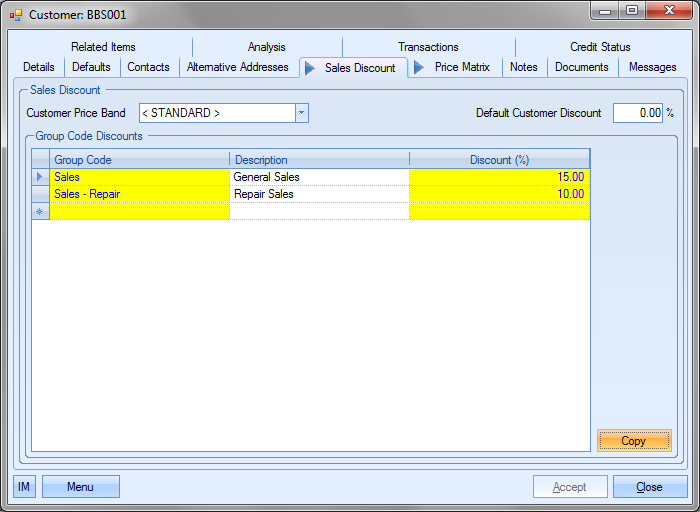700x512 pixels.
Task: Open the Credit Status tab
Action: 600,47
